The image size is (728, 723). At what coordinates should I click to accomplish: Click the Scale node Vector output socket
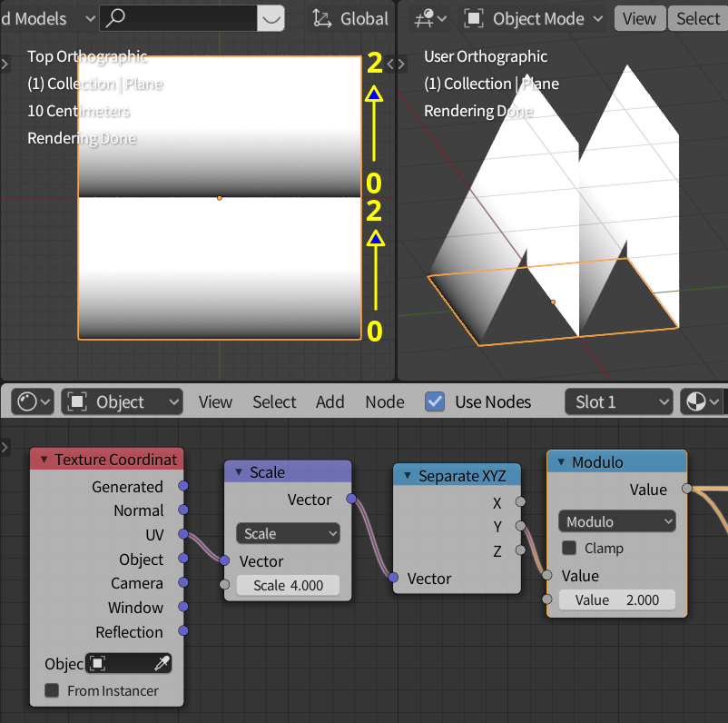pyautogui.click(x=351, y=499)
